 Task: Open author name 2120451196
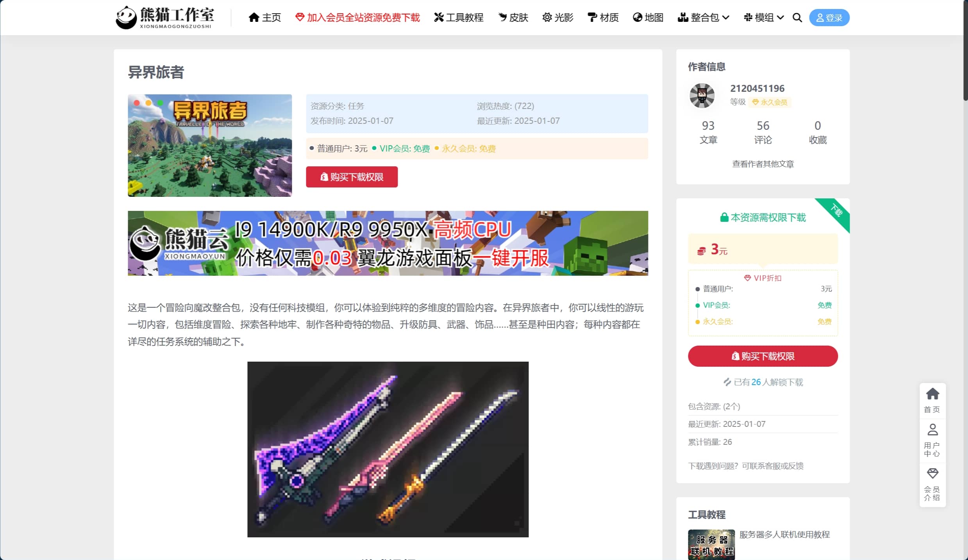tap(757, 89)
